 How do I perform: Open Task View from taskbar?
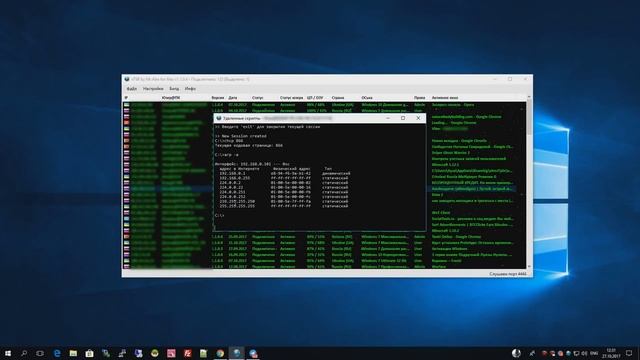pyautogui.click(x=40, y=353)
